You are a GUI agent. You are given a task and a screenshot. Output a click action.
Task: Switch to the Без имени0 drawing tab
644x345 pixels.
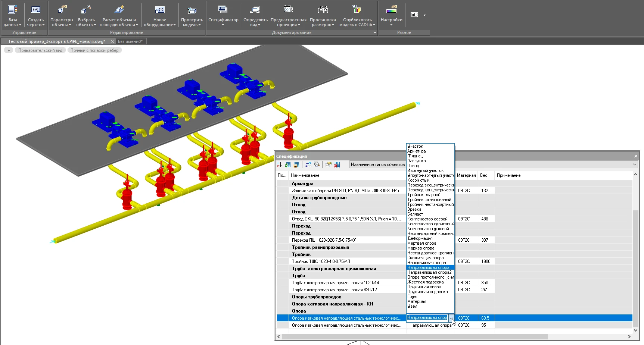pyautogui.click(x=130, y=41)
